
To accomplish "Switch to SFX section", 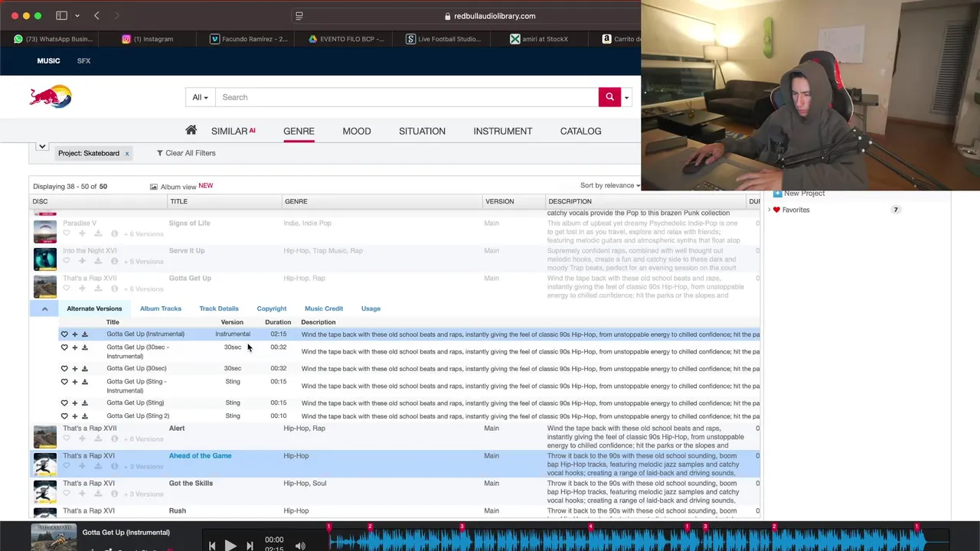I will click(x=83, y=60).
